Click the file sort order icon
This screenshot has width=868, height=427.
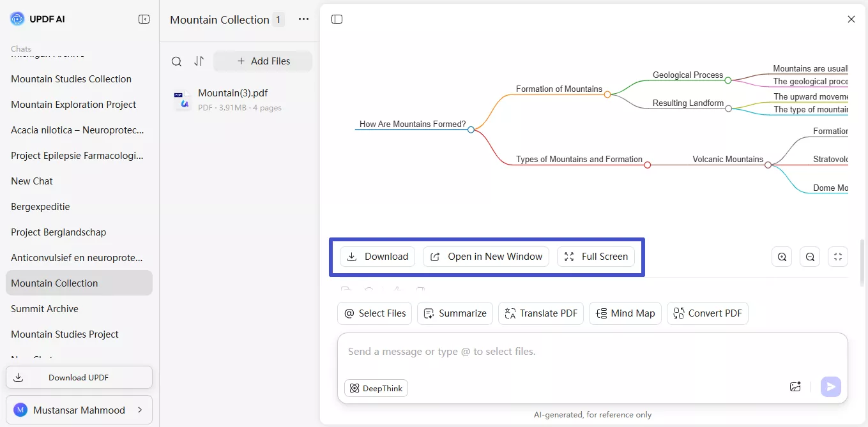(199, 61)
